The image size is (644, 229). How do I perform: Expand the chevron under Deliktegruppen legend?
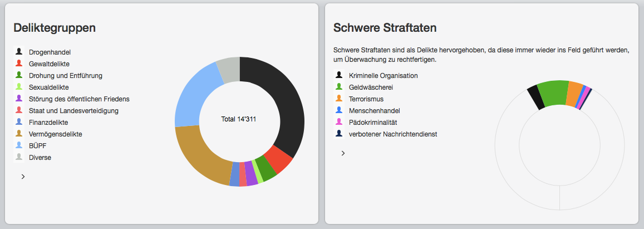tap(23, 176)
